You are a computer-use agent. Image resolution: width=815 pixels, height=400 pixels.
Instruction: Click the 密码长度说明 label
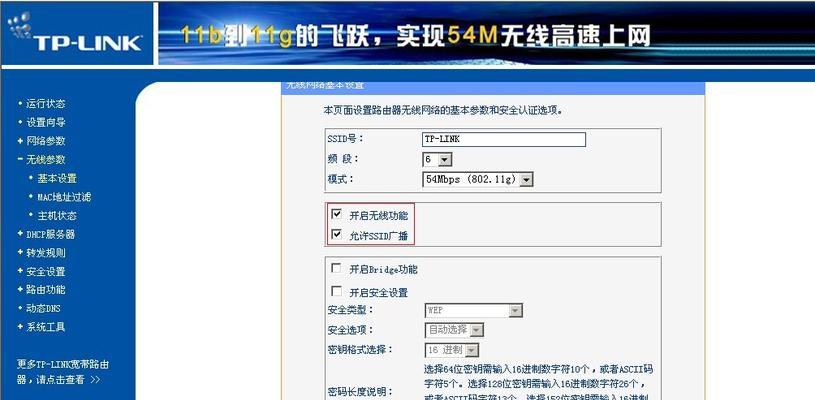[360, 392]
